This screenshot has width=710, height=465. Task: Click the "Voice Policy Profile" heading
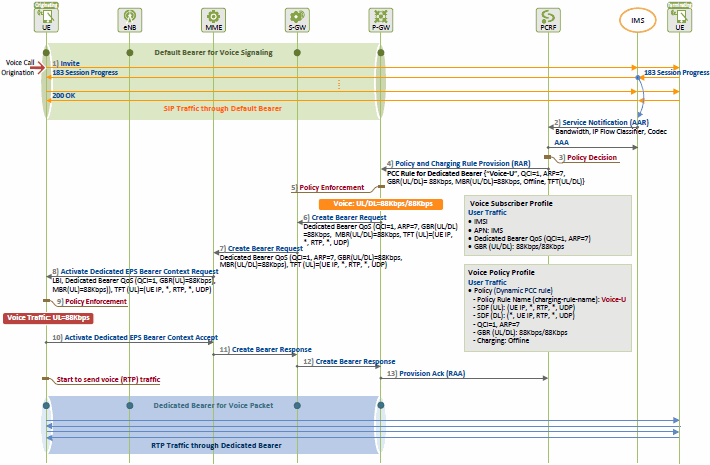[x=501, y=273]
